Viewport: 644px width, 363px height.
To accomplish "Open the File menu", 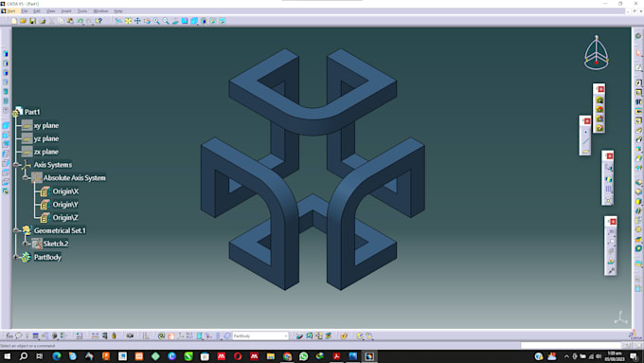I will pos(25,11).
